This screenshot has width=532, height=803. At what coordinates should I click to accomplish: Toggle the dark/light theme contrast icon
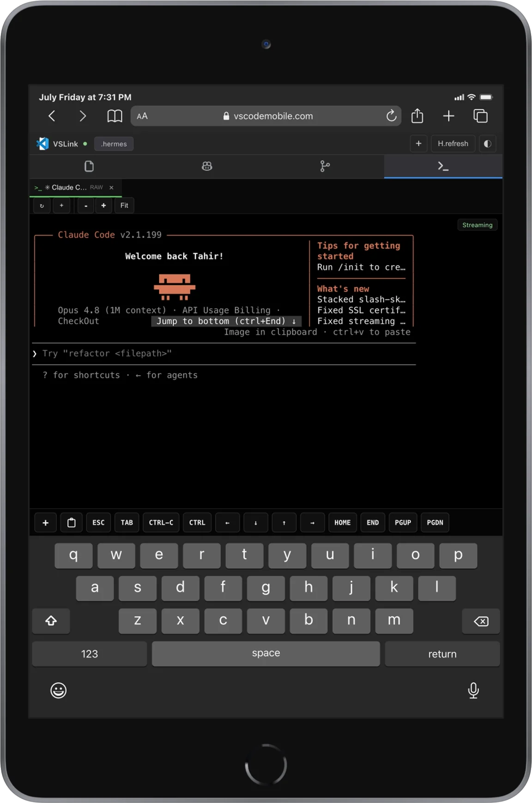pos(487,144)
